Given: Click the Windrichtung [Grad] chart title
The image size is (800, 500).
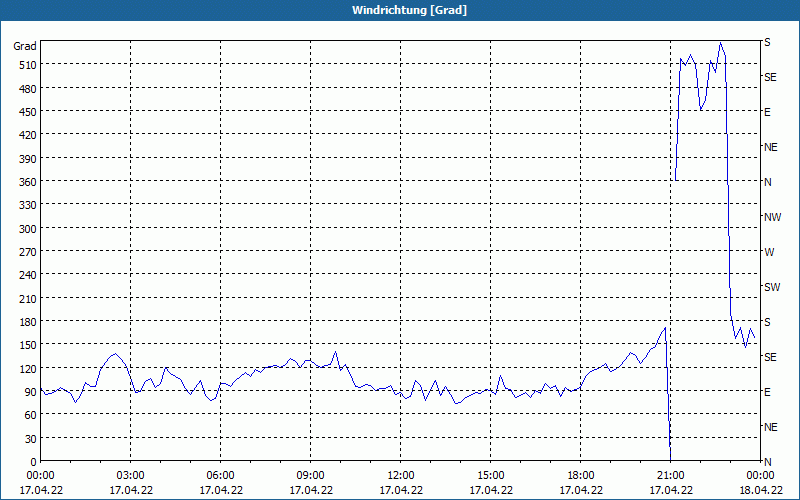Looking at the screenshot, I should coord(409,10).
